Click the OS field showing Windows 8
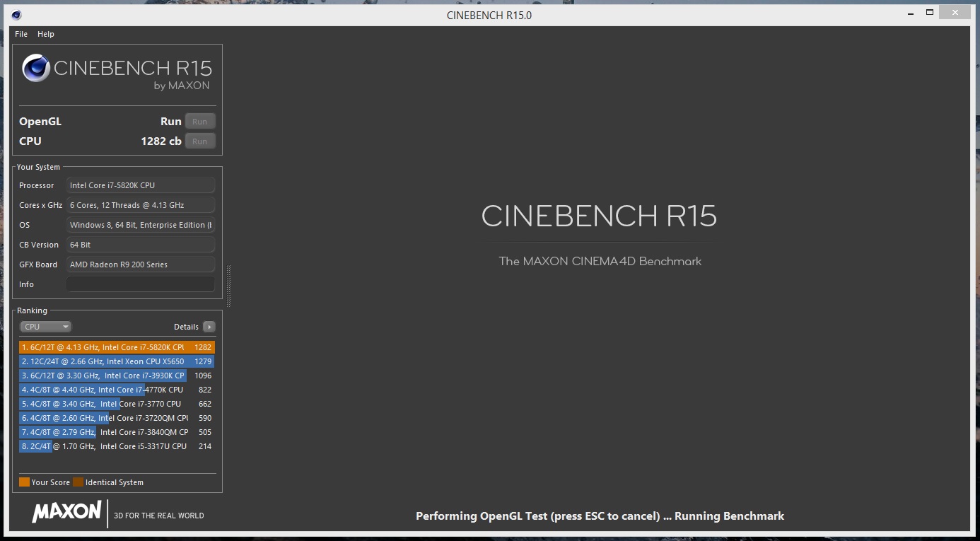980x541 pixels. pyautogui.click(x=141, y=225)
